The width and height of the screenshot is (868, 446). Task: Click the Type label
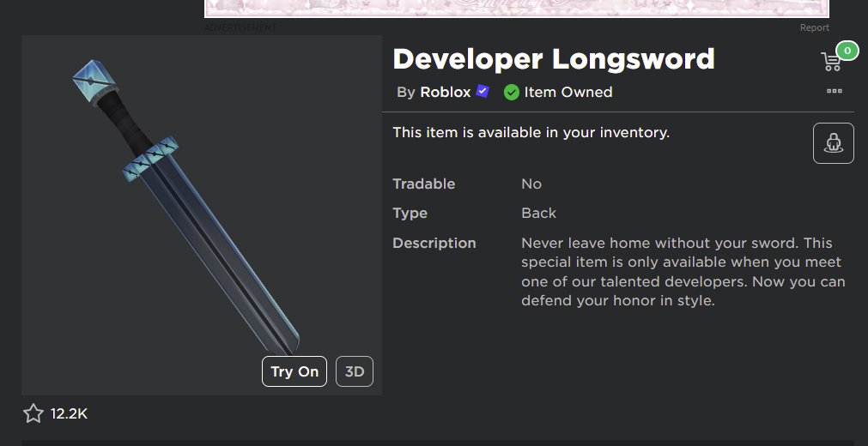coord(410,213)
